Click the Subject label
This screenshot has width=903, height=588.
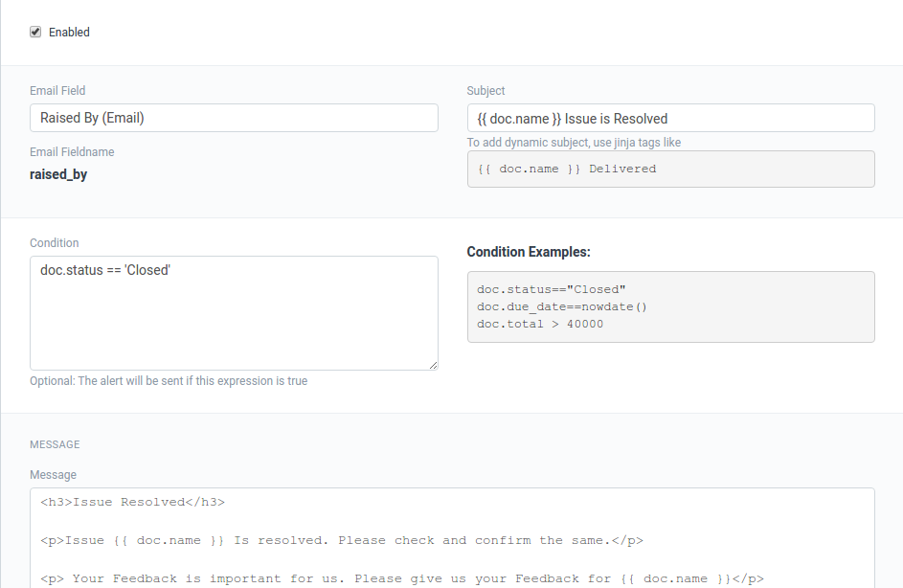[485, 90]
